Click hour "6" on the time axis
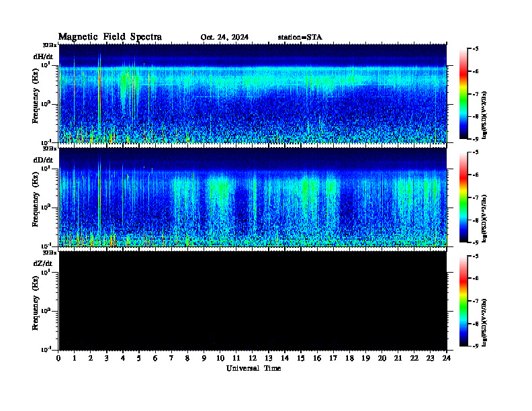This screenshot has width=532, height=411. 155,359
